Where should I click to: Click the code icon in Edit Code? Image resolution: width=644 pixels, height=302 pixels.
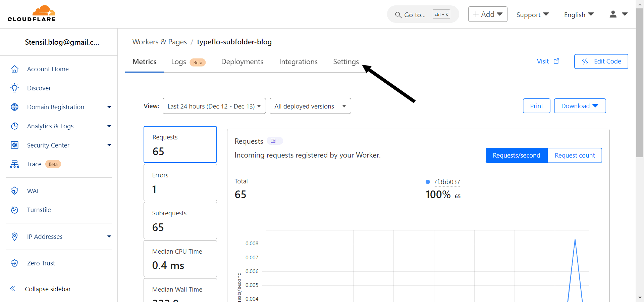[x=585, y=61]
